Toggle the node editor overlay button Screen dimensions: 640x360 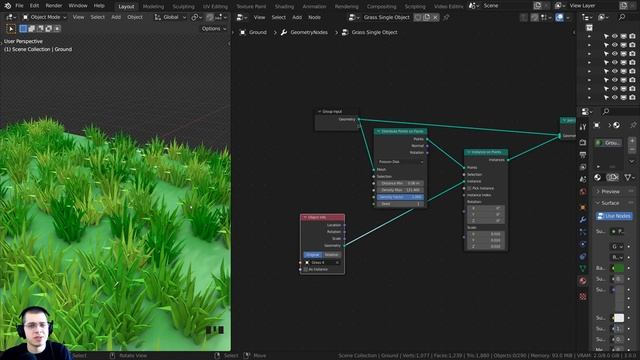560,17
